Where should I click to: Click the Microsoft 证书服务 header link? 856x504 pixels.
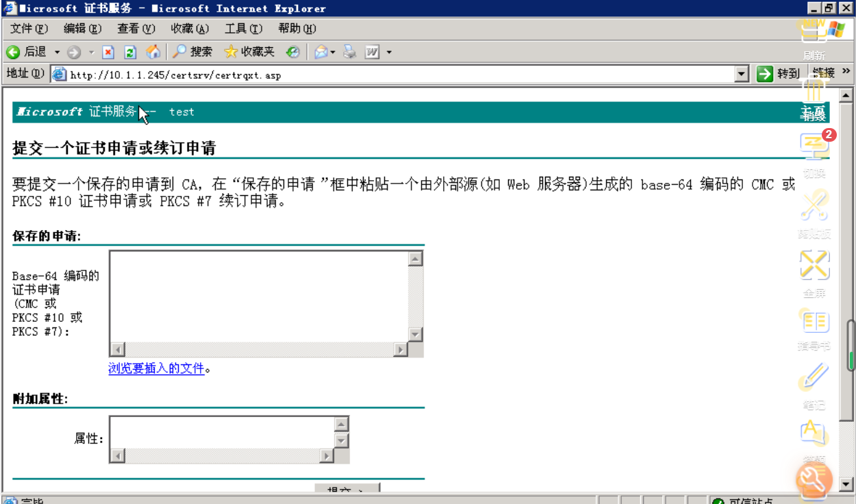77,112
